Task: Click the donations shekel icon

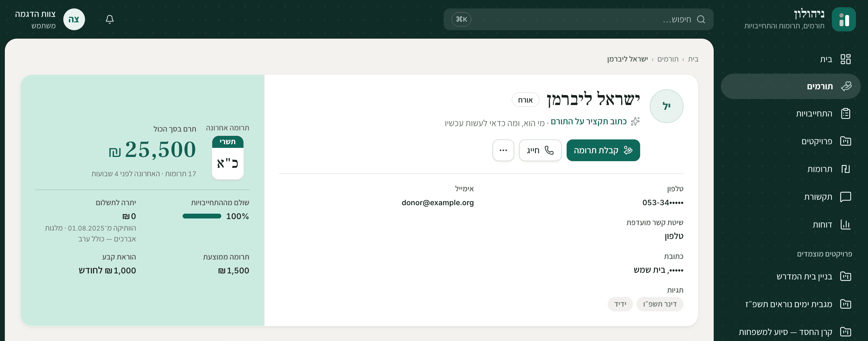Action: tap(845, 169)
